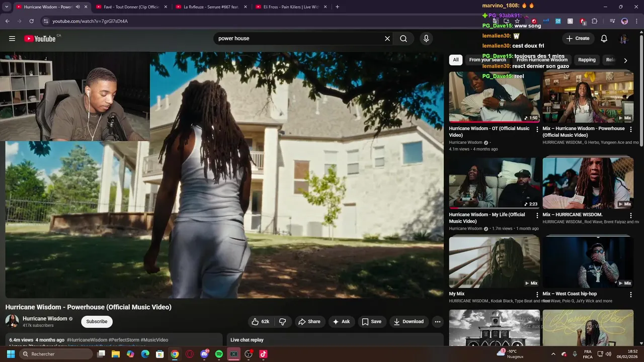Open TikTok from the taskbar
The width and height of the screenshot is (644, 362).
pos(263,354)
